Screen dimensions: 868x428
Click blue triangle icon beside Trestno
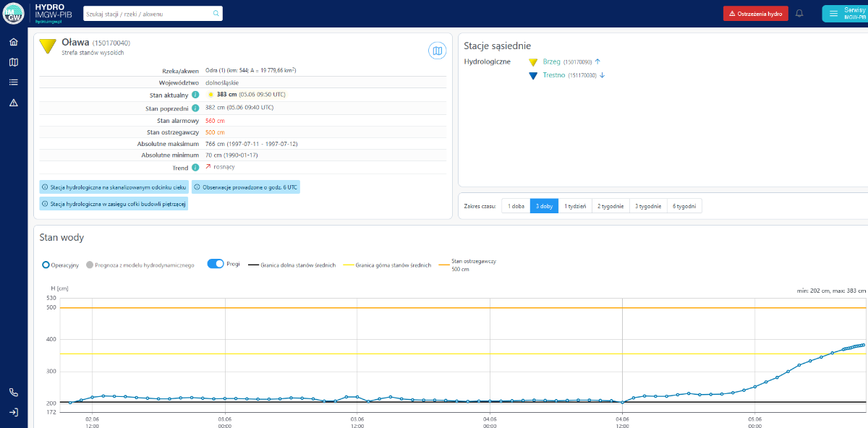pyautogui.click(x=533, y=75)
